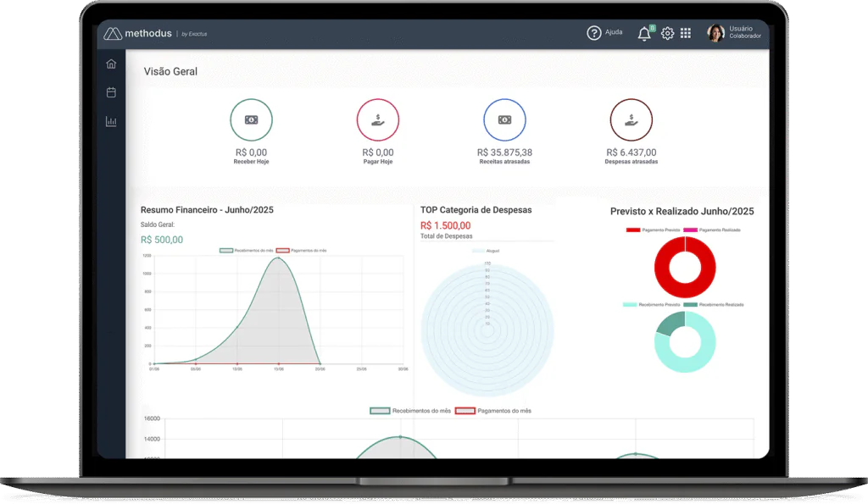Toggle Recebimentos do mês legend in Resumo chart
This screenshot has width=868, height=504.
coord(247,251)
